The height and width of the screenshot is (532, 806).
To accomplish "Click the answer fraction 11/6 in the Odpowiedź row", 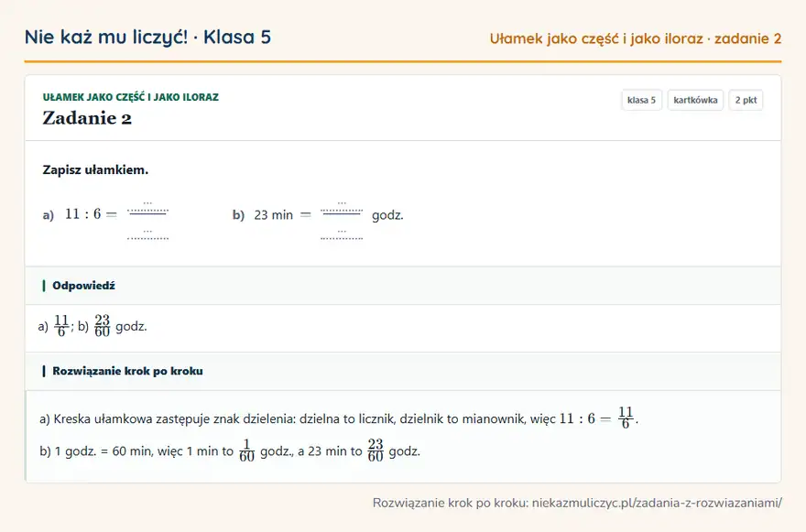I will coord(61,326).
